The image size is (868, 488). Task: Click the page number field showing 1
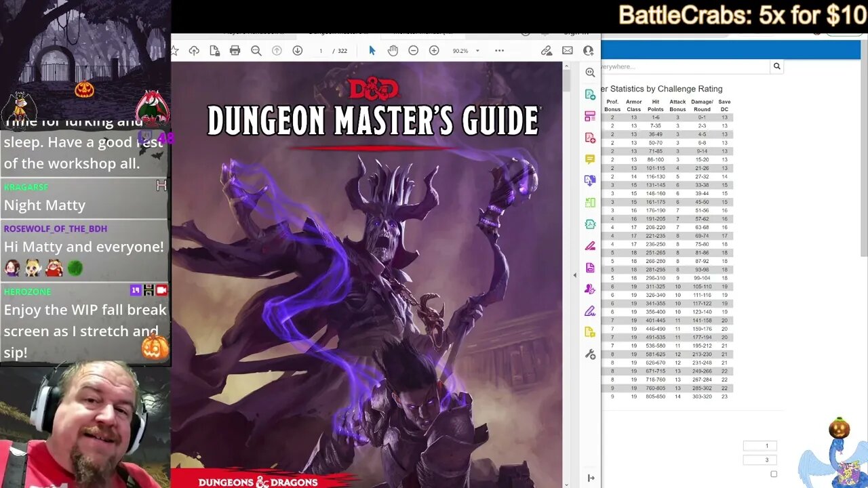click(x=321, y=51)
